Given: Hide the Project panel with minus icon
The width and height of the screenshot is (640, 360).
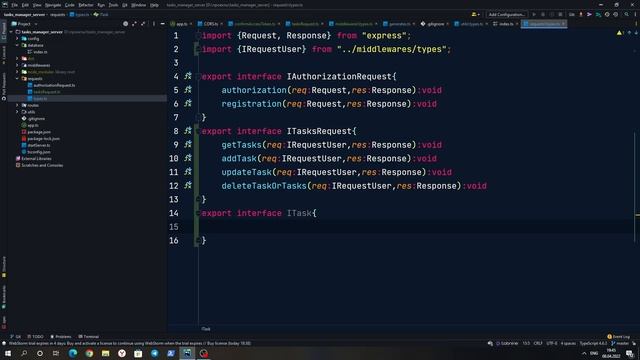Looking at the screenshot, I should coord(162,24).
